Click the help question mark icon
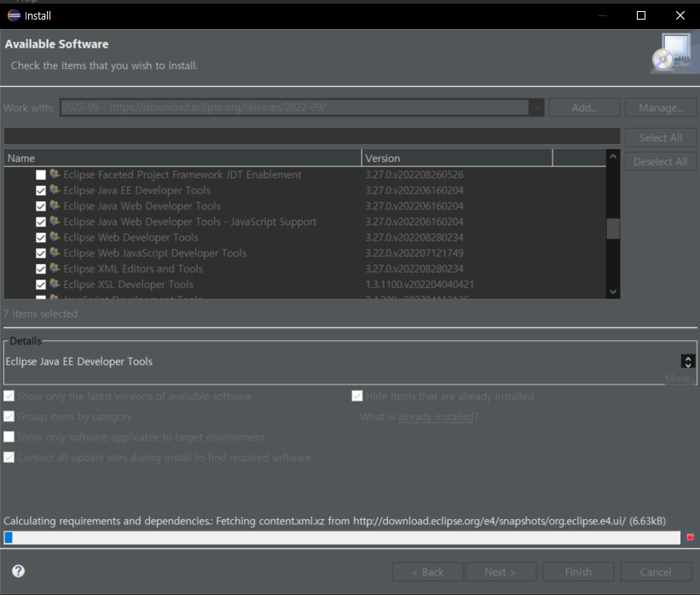The width and height of the screenshot is (700, 595). click(x=18, y=571)
